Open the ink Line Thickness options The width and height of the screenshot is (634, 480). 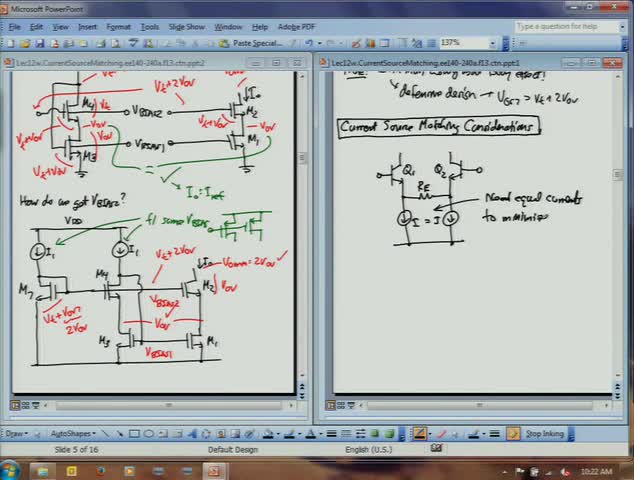tap(494, 434)
